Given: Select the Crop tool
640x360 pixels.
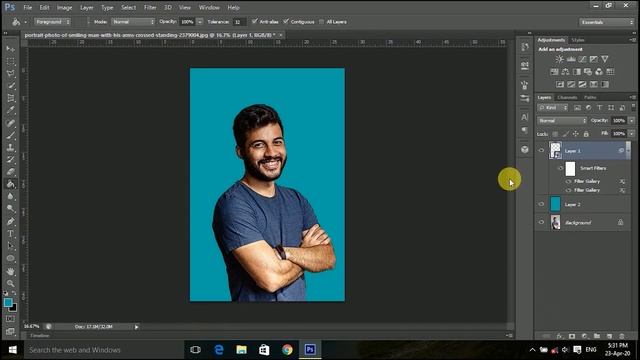Looking at the screenshot, I should 10,98.
